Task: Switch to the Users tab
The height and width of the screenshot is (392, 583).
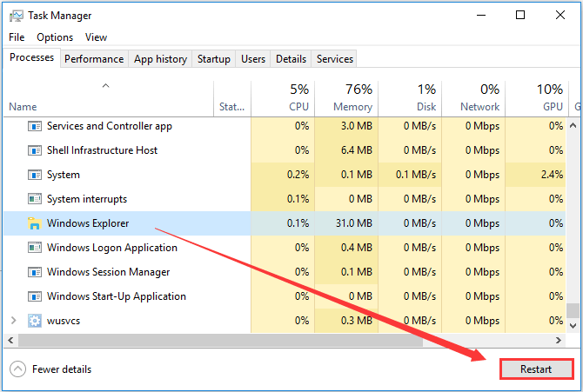Action: coord(253,59)
